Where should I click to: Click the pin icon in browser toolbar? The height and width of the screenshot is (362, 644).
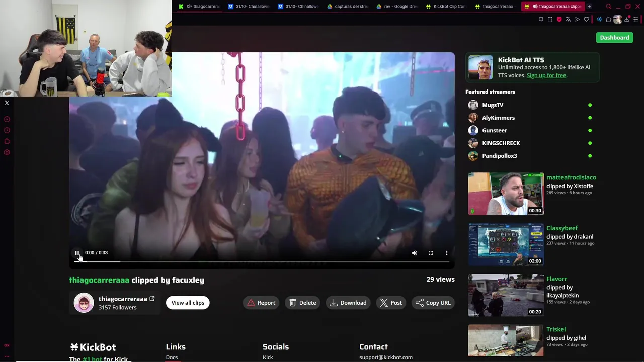click(x=541, y=19)
